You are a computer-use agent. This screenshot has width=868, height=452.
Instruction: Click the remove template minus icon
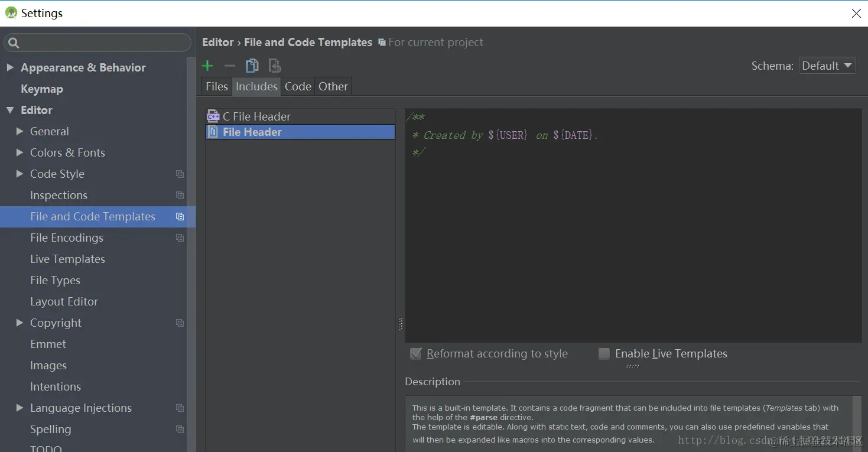(230, 66)
